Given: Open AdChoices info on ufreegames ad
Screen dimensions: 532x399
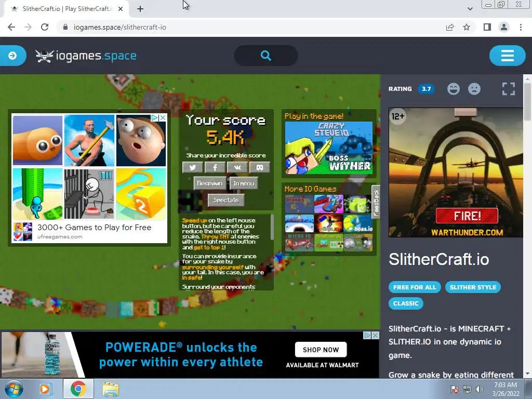Looking at the screenshot, I should point(155,117).
